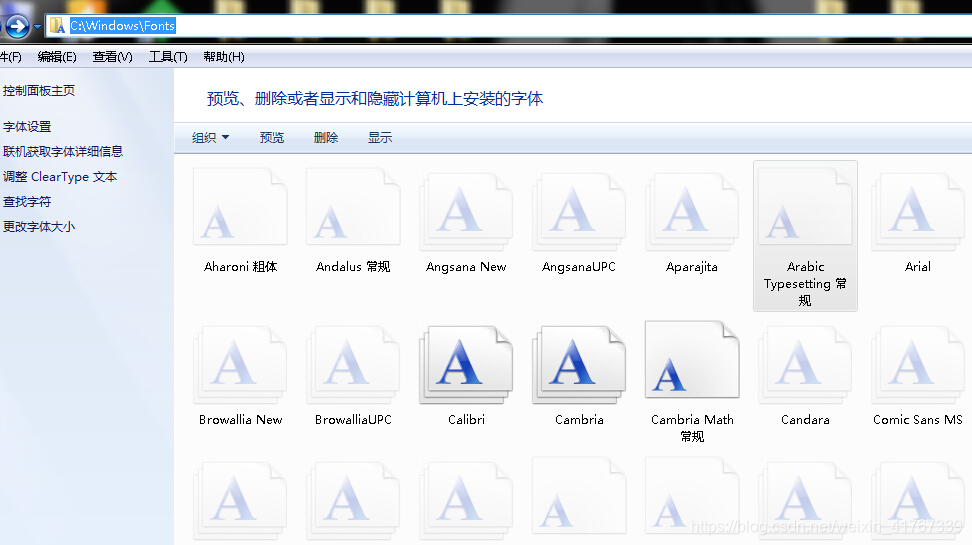Go to 控制面板主页 link
The width and height of the screenshot is (972, 545).
tap(38, 91)
